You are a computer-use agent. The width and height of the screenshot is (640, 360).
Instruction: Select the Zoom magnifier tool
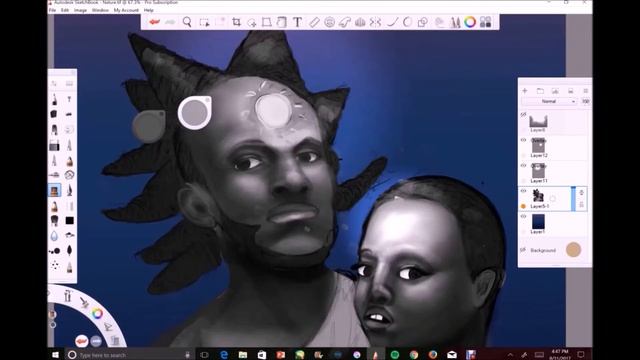[187, 22]
